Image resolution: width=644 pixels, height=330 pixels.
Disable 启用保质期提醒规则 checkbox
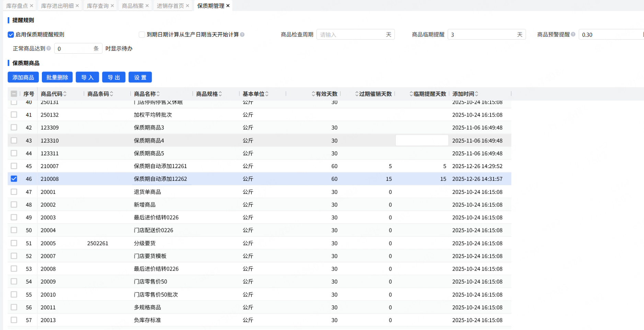(11, 35)
